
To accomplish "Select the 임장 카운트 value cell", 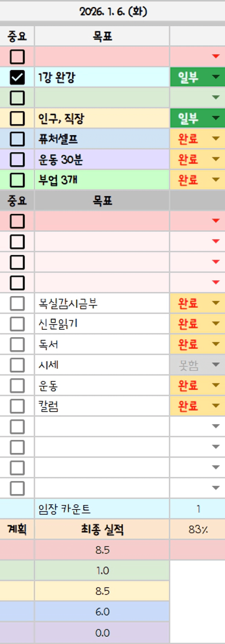I will (198, 509).
